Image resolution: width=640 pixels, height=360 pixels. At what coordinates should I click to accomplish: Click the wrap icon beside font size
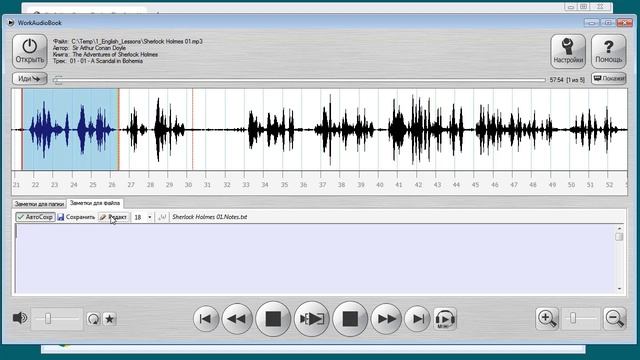coord(162,217)
